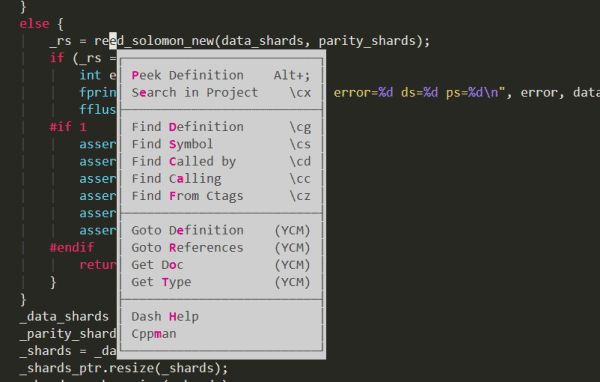Place cursor on _shards_ptr.resize line
Image resolution: width=600 pixels, height=382 pixels.
coord(124,368)
